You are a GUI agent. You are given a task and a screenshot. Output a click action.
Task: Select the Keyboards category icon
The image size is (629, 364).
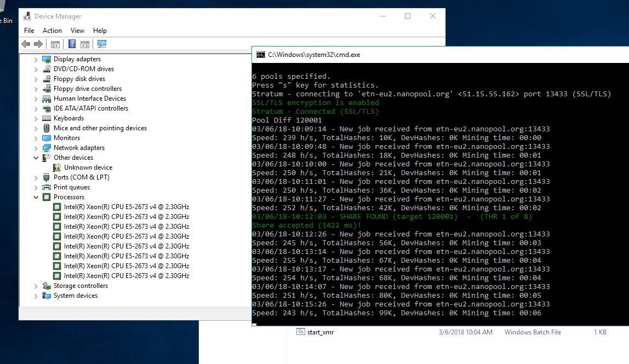(47, 118)
